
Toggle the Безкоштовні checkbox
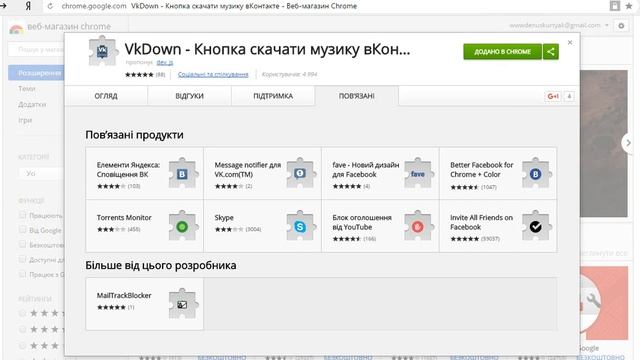pos(22,244)
